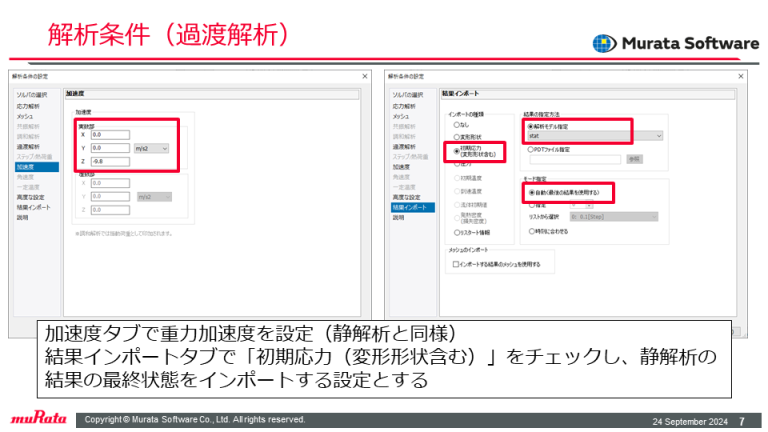Image resolution: width=768 pixels, height=432 pixels.
Task: Close the acceleration (加速度) settings dialog
Action: coord(363,76)
